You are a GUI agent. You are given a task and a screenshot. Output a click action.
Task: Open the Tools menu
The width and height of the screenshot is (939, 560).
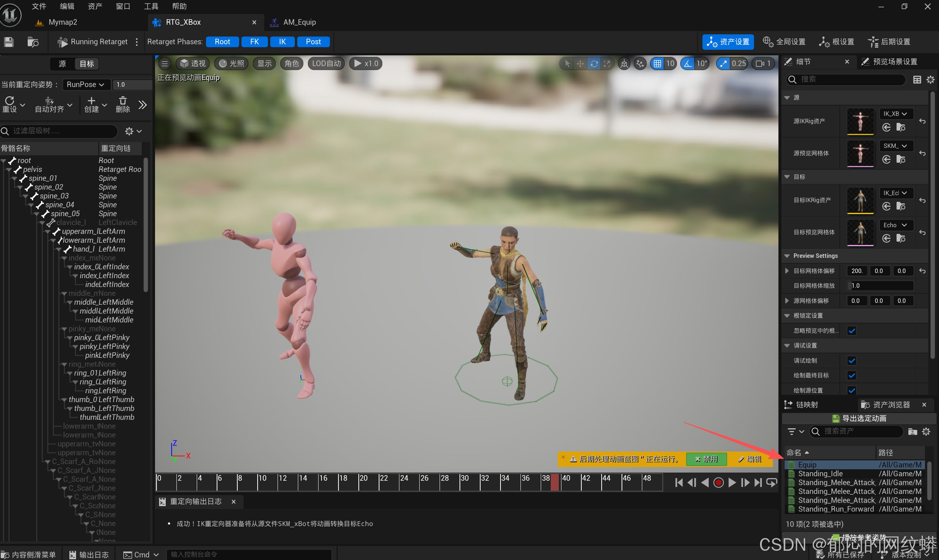[151, 6]
